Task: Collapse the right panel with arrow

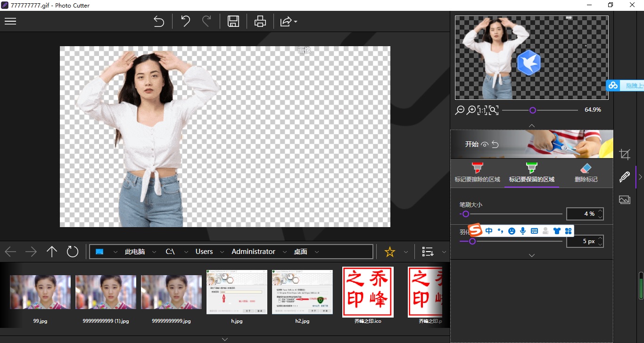Action: (x=640, y=177)
